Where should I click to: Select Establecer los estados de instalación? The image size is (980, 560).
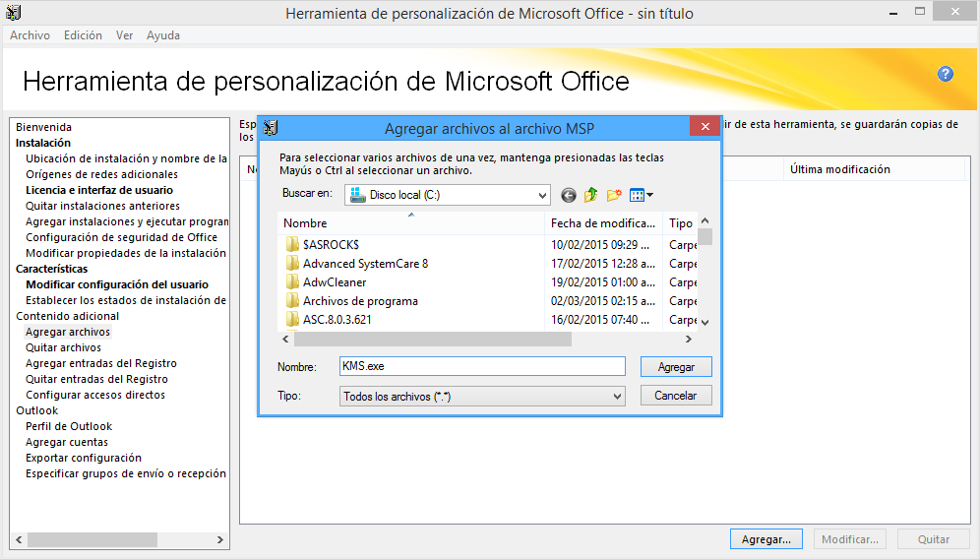(126, 300)
